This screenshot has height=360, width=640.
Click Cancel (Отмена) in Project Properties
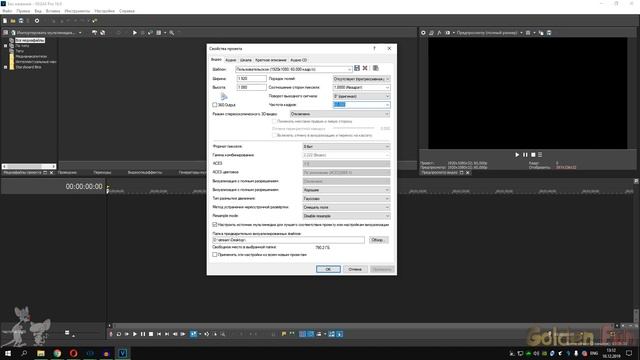[x=355, y=269]
